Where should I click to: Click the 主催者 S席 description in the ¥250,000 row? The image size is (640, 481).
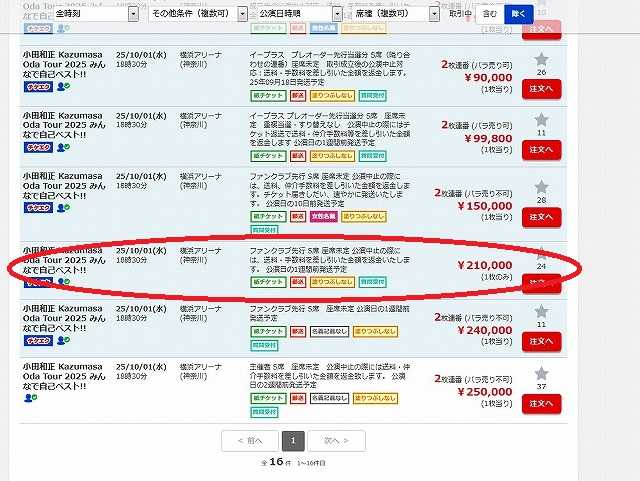tap(329, 376)
